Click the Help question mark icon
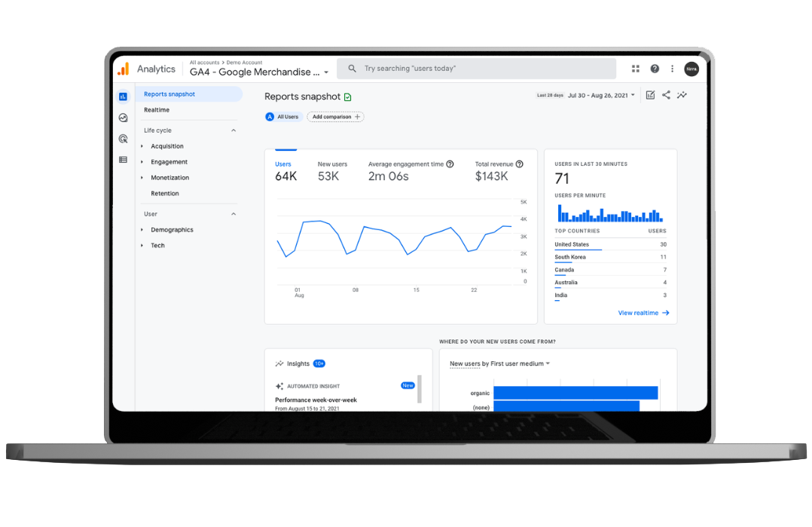 (x=655, y=69)
